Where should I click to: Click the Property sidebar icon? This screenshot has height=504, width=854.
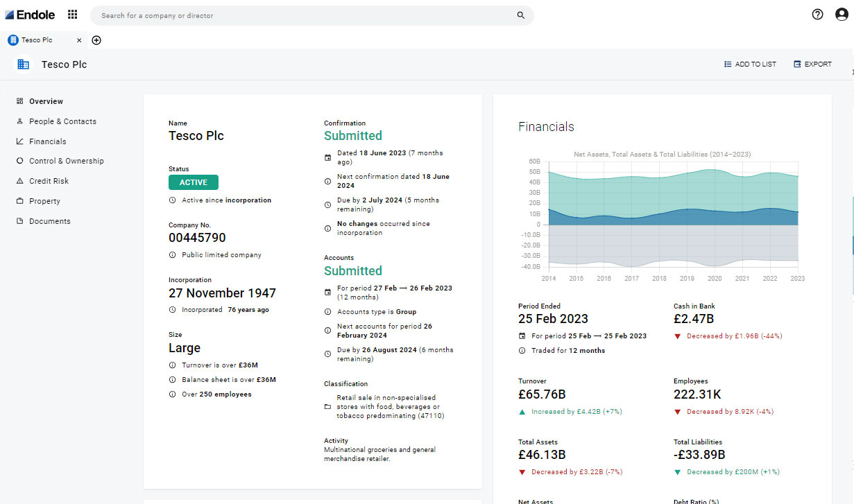pyautogui.click(x=20, y=201)
